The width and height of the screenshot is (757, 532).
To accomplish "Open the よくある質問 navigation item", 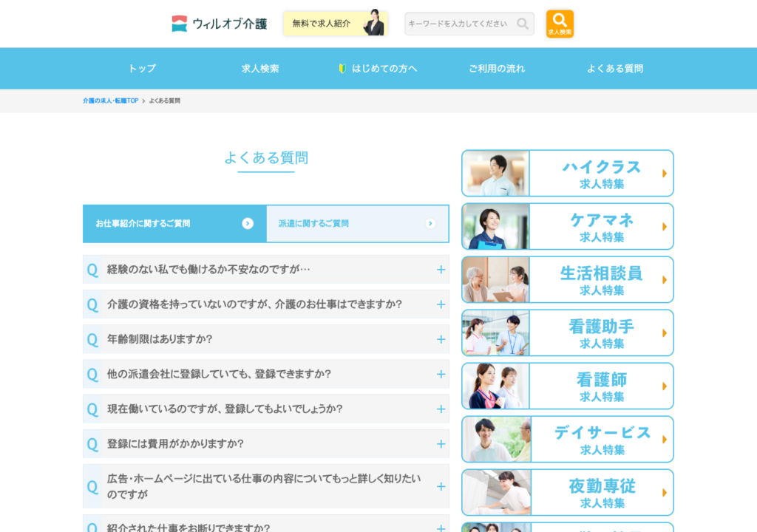I will coord(615,69).
